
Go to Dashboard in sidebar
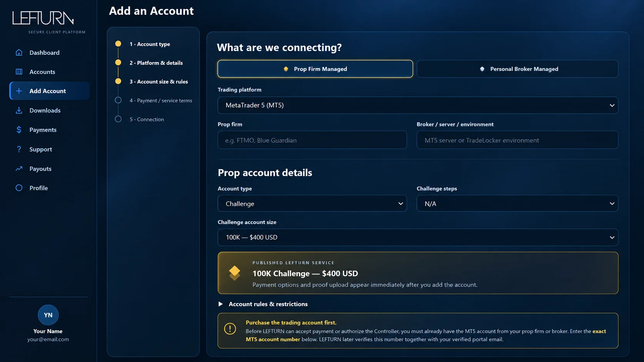coord(49,52)
